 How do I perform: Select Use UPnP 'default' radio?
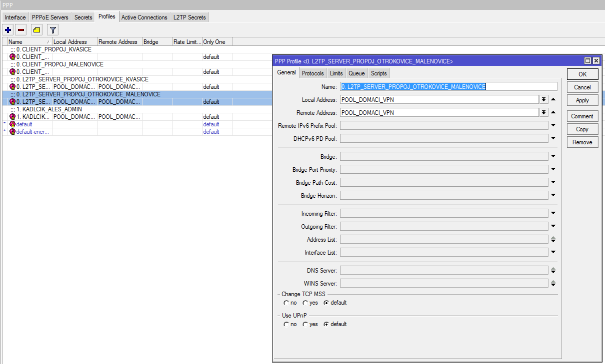[x=326, y=324]
